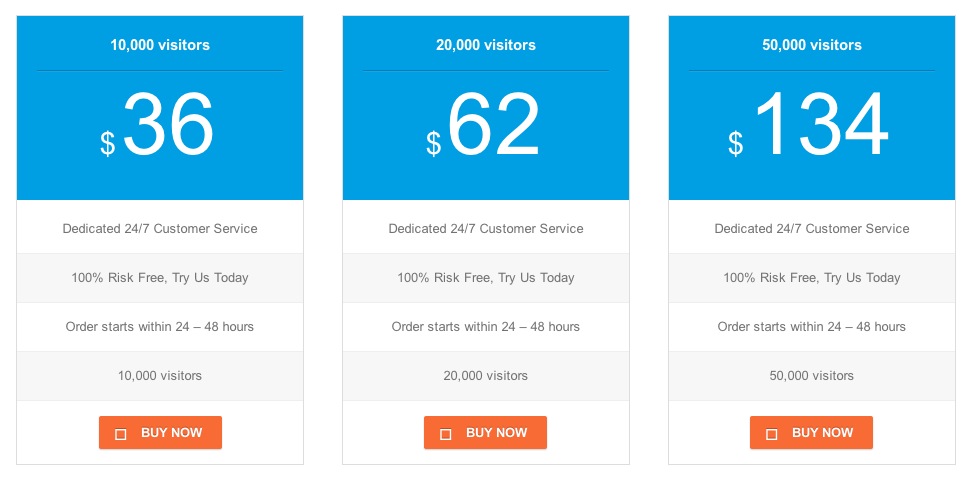Click the "10,000 visitors" feature row above BUY NOW

tap(160, 376)
